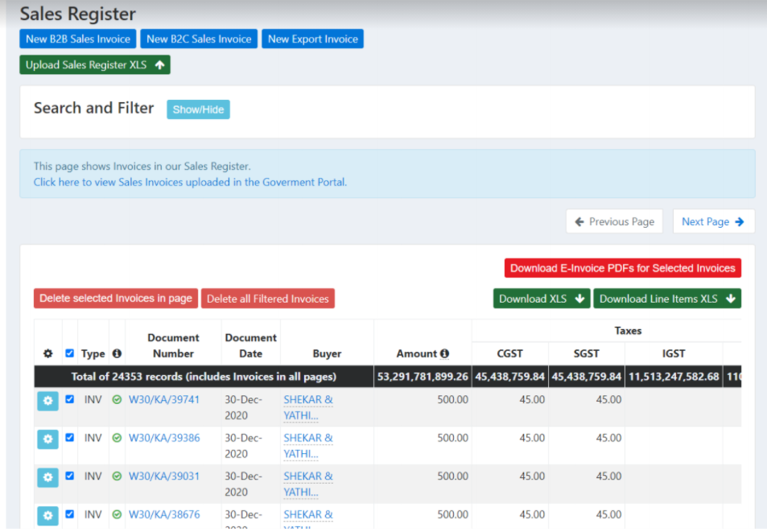Viewport: 767px width, 532px height.
Task: Click the Total of 24353 records summary
Action: pyautogui.click(x=204, y=377)
